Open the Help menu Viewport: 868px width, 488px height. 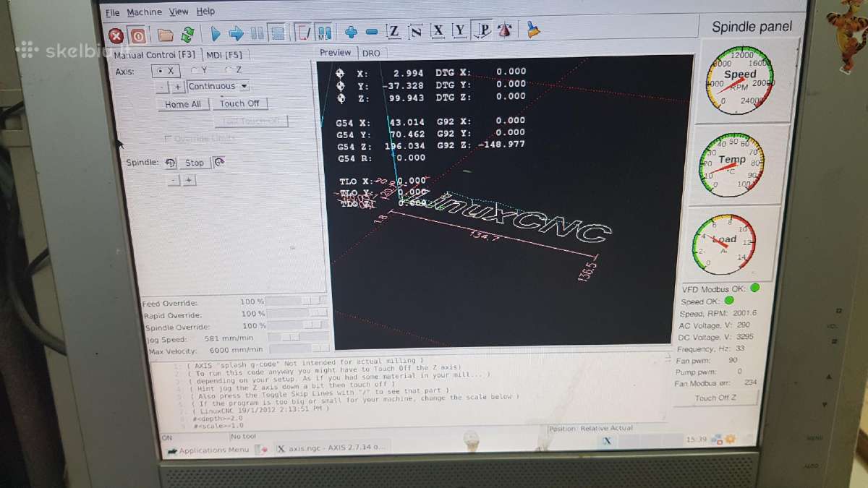205,11
